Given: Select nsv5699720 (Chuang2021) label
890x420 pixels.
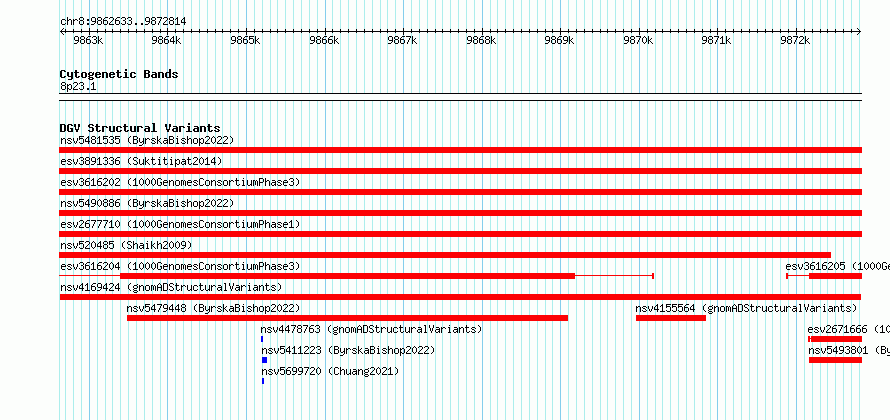Looking at the screenshot, I should (330, 371).
